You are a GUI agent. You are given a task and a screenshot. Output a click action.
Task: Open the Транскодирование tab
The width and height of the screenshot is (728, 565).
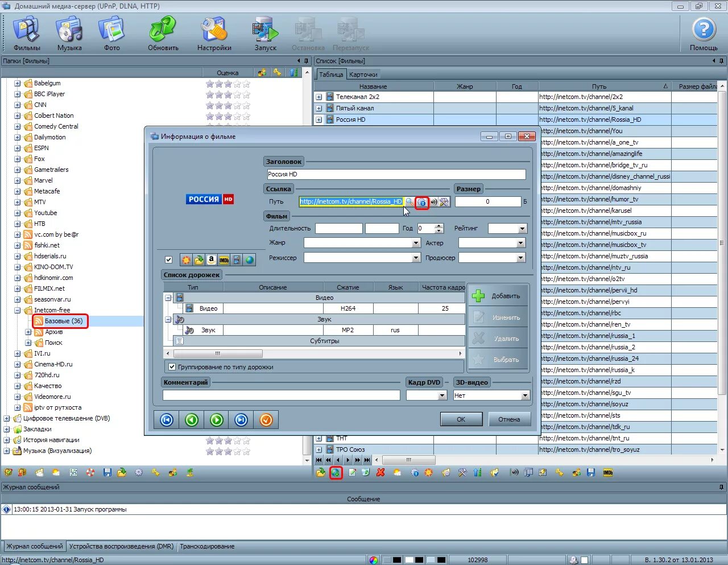(207, 546)
